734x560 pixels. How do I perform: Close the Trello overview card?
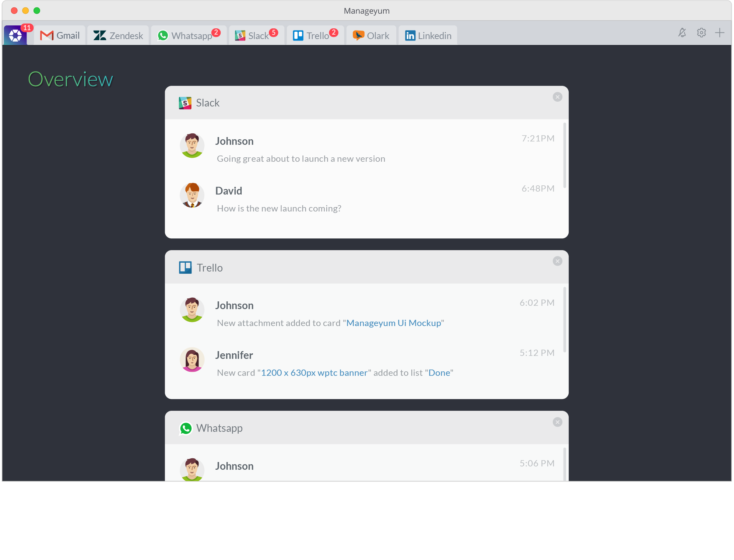558,261
